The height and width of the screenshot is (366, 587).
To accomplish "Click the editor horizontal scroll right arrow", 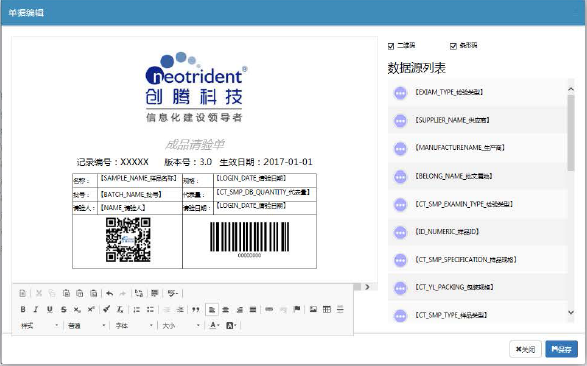I will click(367, 287).
